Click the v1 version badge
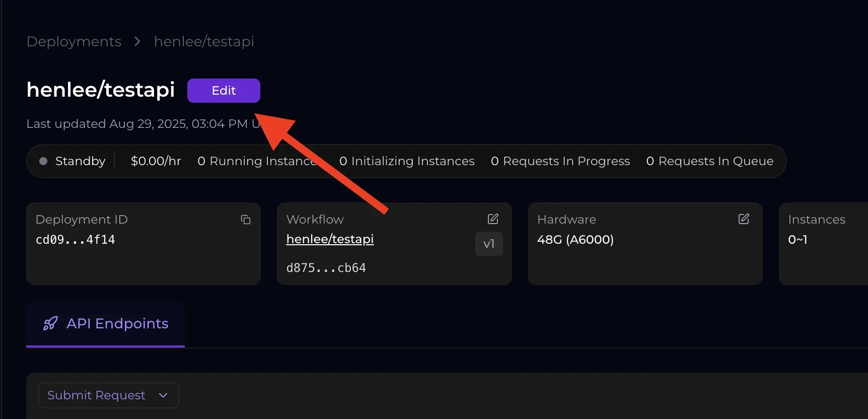The height and width of the screenshot is (419, 868). 489,244
